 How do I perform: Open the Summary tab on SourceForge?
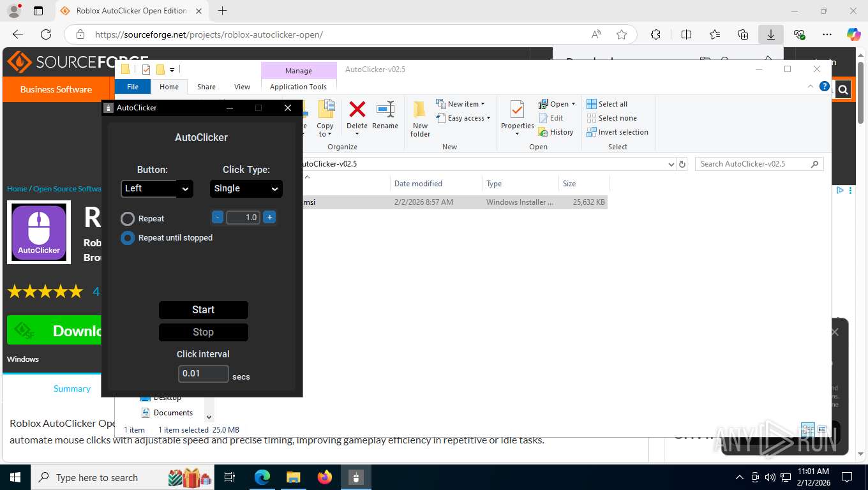72,389
